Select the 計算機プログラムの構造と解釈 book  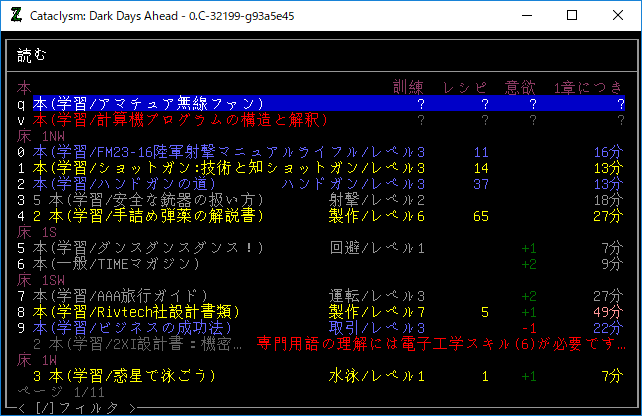click(x=180, y=120)
